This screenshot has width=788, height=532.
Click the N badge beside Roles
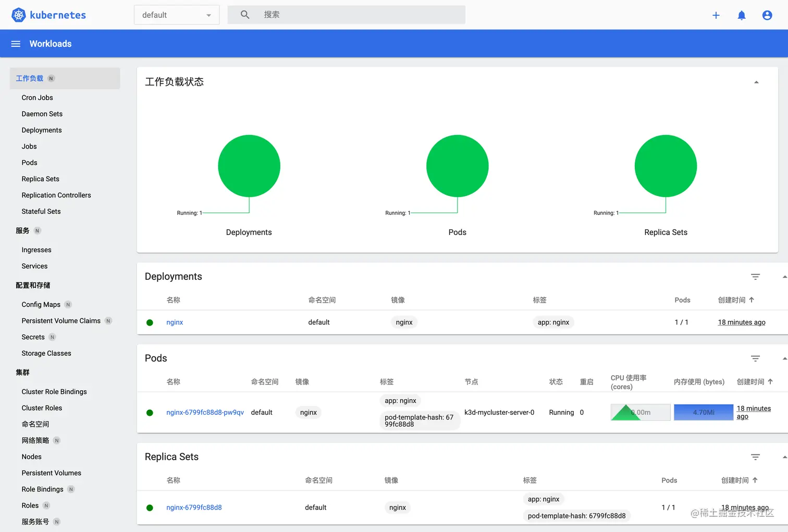(x=46, y=505)
